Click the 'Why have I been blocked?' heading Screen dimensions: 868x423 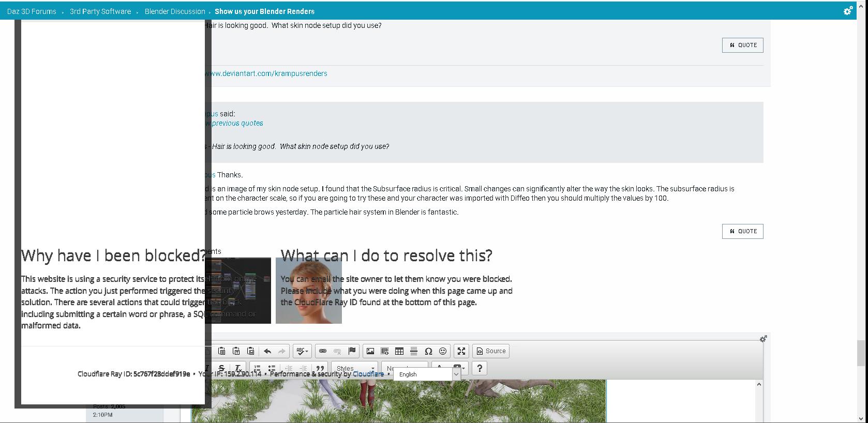point(114,255)
